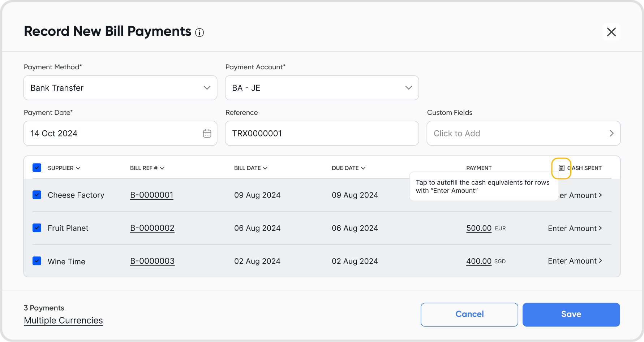This screenshot has width=644, height=342.
Task: Sort by the Due Date column
Action: tap(348, 168)
